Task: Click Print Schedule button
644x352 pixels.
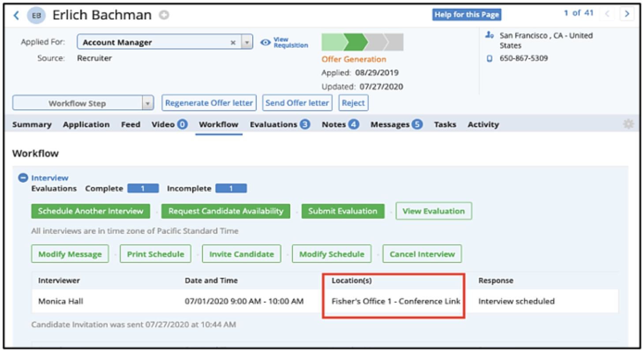Action: pos(155,254)
